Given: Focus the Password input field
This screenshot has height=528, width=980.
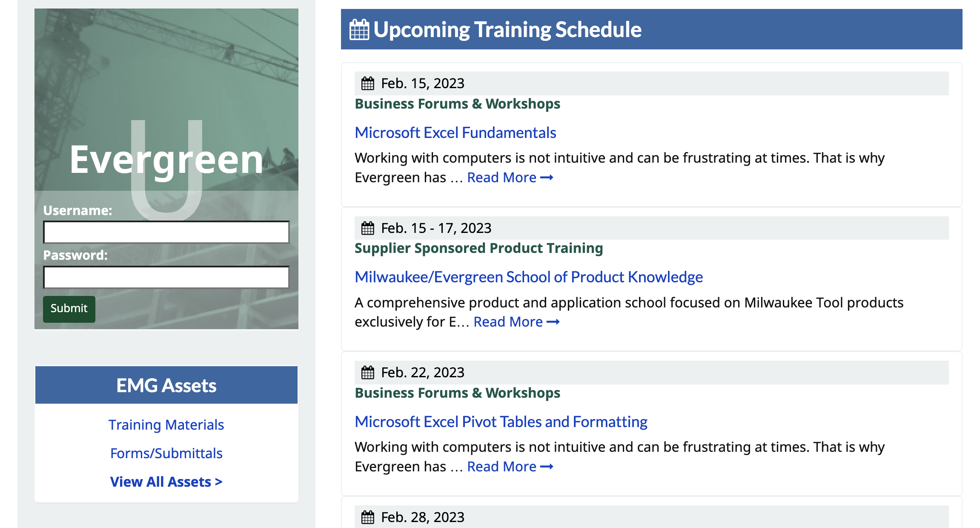Looking at the screenshot, I should pyautogui.click(x=166, y=277).
